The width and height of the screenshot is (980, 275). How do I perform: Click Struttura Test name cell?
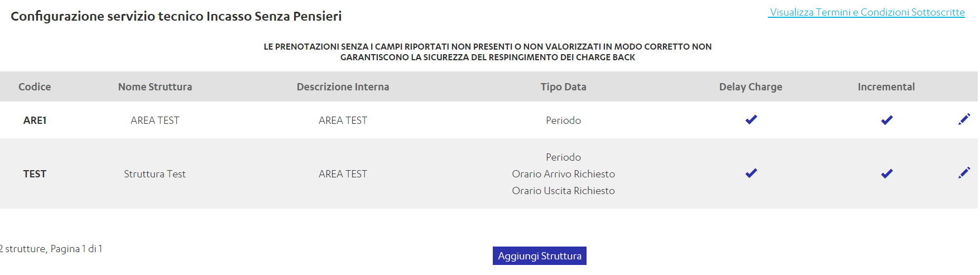(x=155, y=174)
